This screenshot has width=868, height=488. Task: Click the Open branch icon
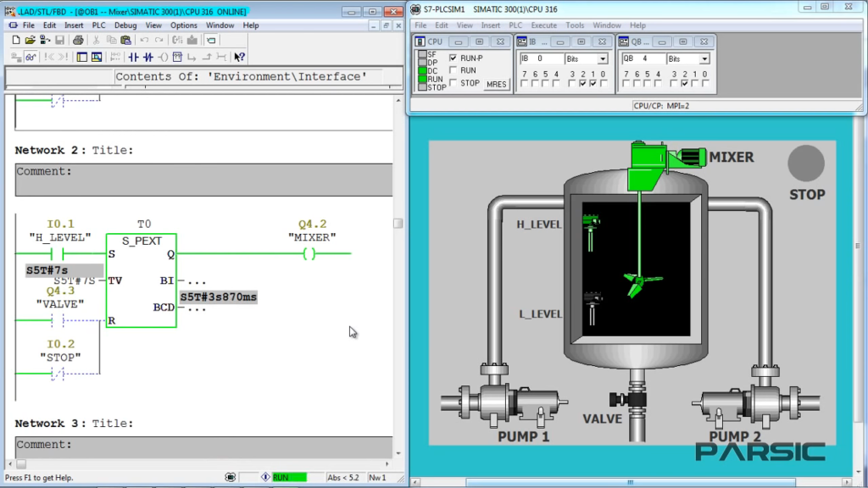[x=192, y=57]
